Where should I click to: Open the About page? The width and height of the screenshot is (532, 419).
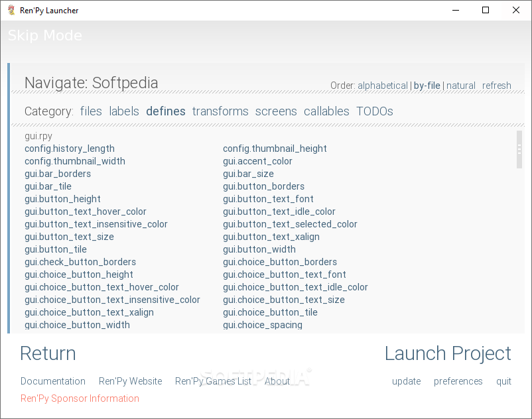pyautogui.click(x=277, y=381)
